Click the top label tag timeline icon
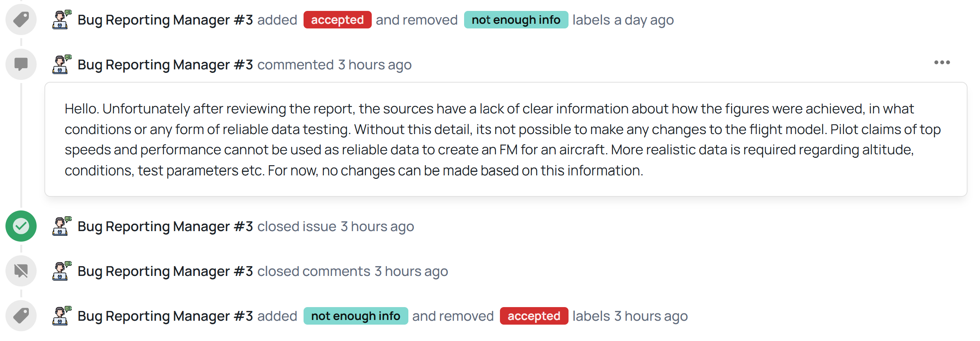 pyautogui.click(x=21, y=19)
